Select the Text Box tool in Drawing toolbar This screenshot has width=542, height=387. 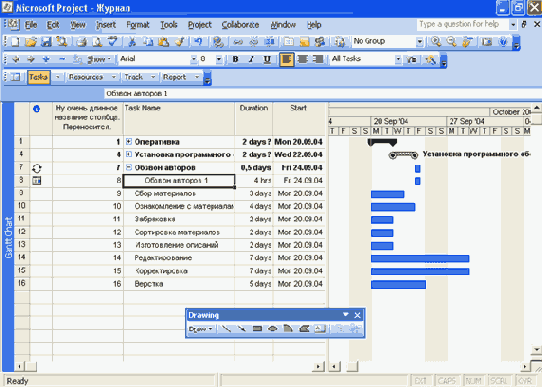320,329
